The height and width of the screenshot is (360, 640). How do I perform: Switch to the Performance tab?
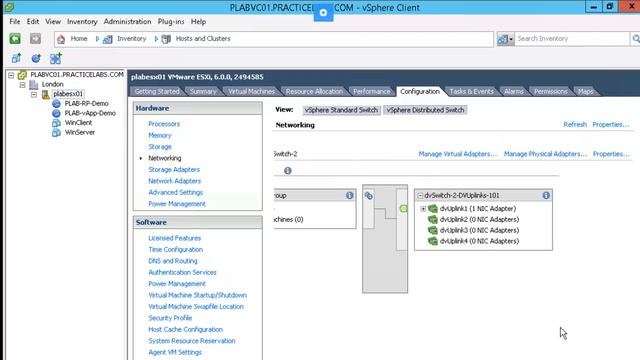(371, 91)
